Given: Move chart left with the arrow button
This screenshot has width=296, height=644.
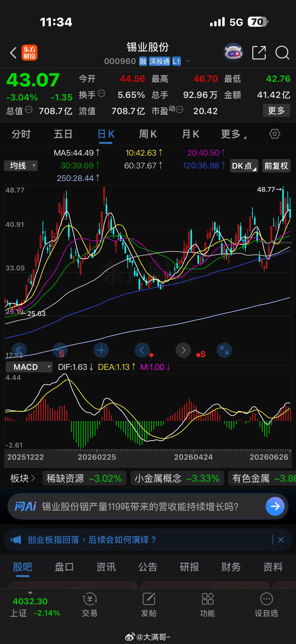Looking at the screenshot, I should point(142,350).
